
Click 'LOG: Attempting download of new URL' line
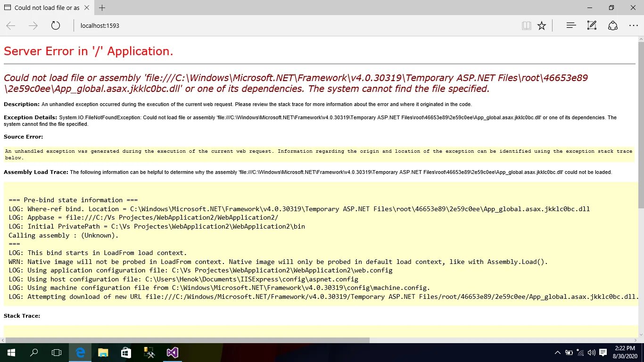click(x=323, y=296)
